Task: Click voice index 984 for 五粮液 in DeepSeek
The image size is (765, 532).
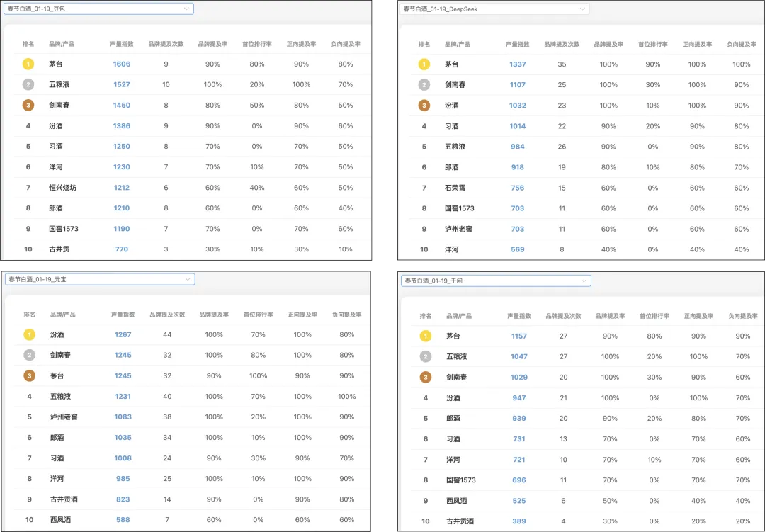Action: click(518, 147)
